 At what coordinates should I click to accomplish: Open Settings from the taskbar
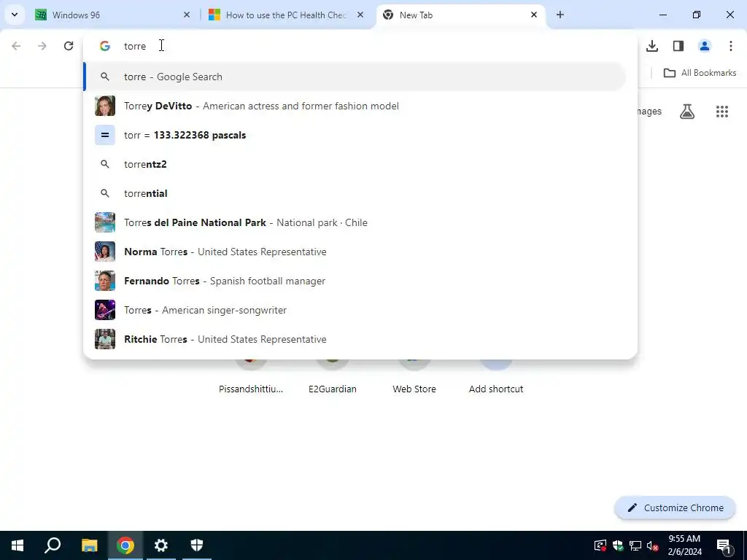click(x=161, y=545)
